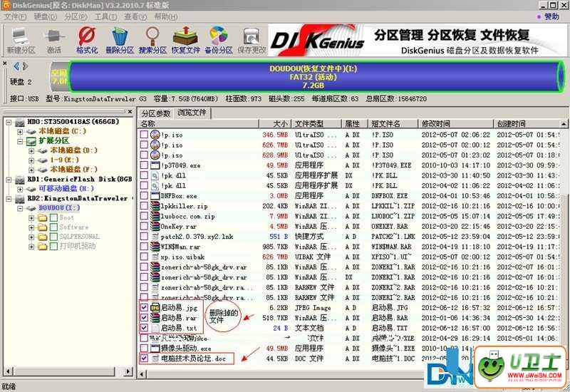Click right arrow of tree horizontal scrollbar
This screenshot has width=570, height=392.
click(128, 372)
